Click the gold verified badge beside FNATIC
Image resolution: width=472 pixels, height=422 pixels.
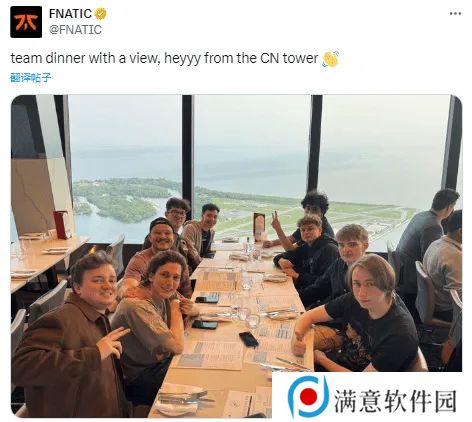pyautogui.click(x=101, y=14)
